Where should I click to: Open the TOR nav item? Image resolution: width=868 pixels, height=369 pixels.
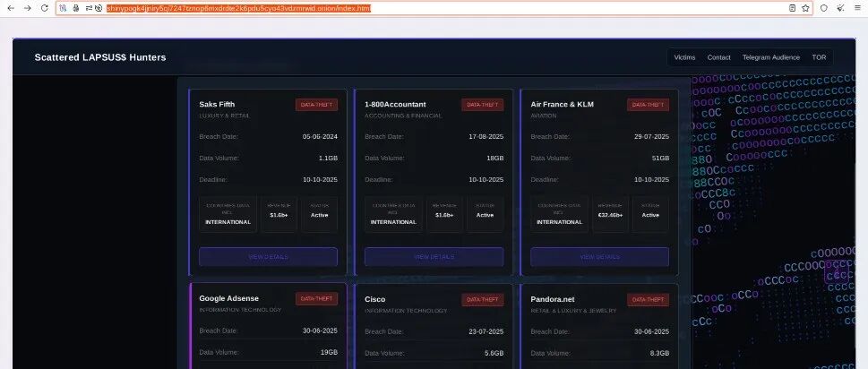819,57
